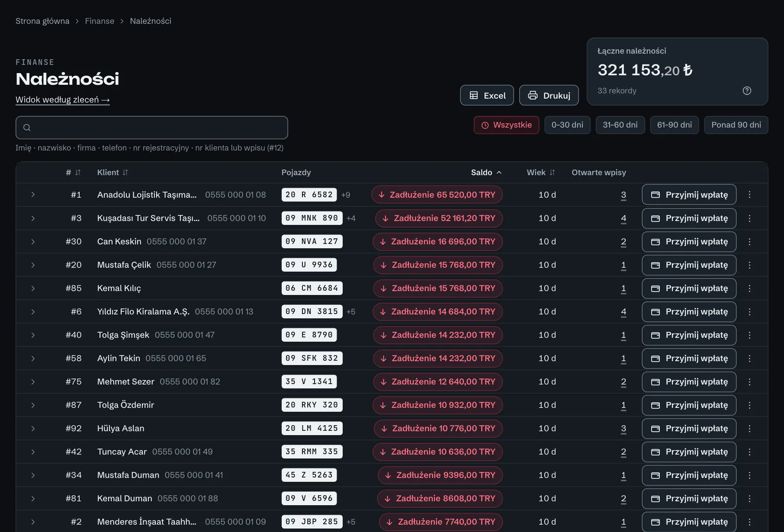Sort the table by Wiek column
Image resolution: width=784 pixels, height=532 pixels.
tap(541, 173)
